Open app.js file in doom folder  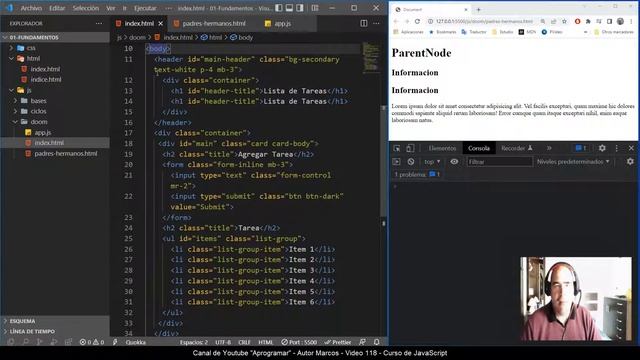pos(55,132)
